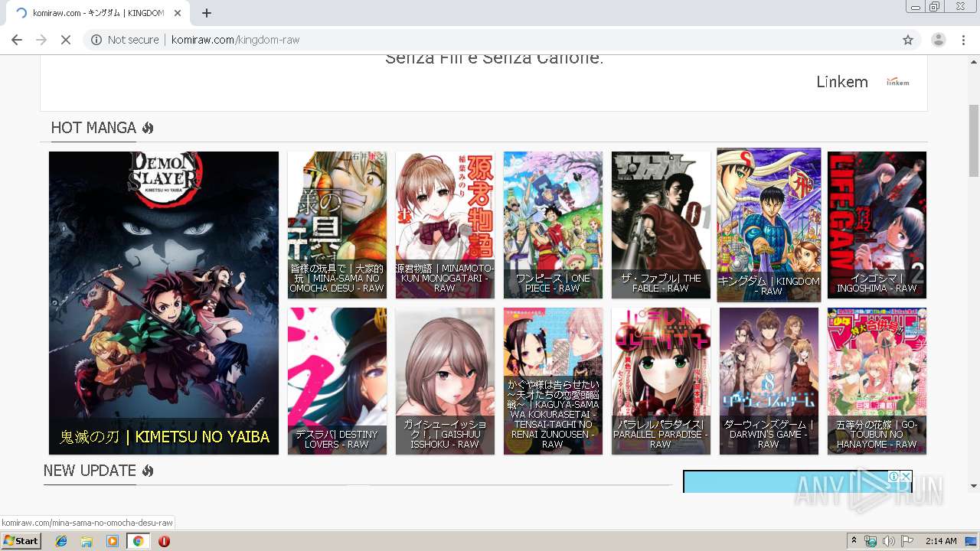Open the Linkem advertisement banner
Screen dimensions: 980x551
(x=484, y=83)
